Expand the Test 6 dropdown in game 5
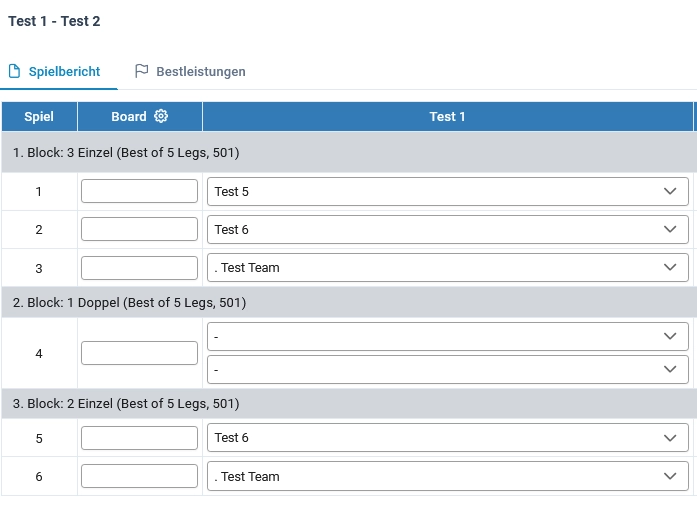Viewport: 697px width, 510px height. tap(448, 438)
